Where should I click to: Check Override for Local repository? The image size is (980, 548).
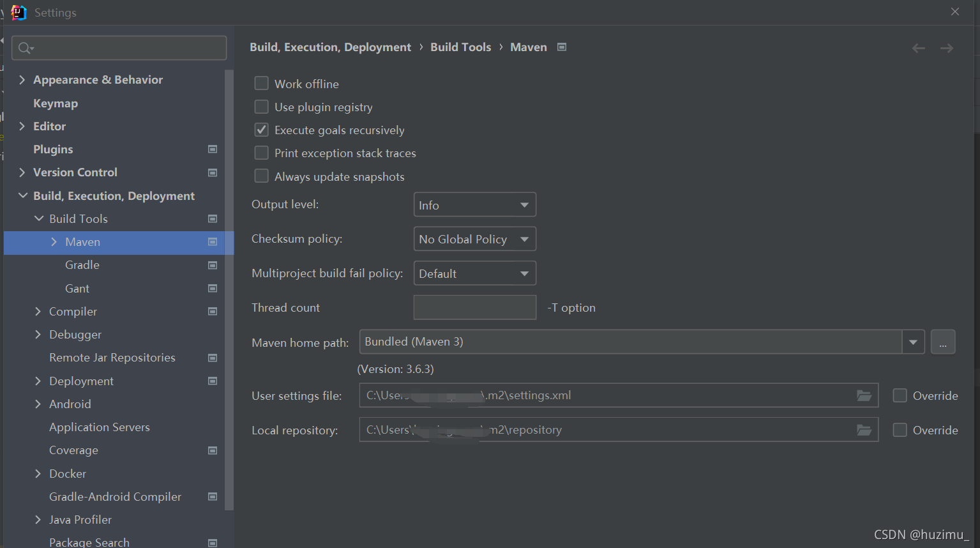point(900,430)
